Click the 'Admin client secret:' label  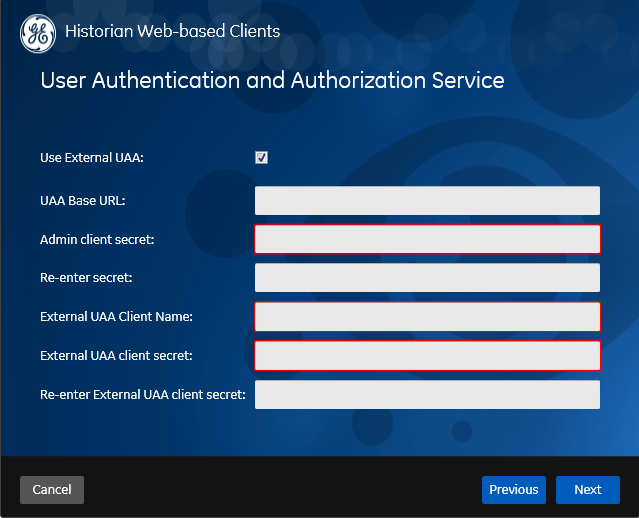tap(97, 239)
